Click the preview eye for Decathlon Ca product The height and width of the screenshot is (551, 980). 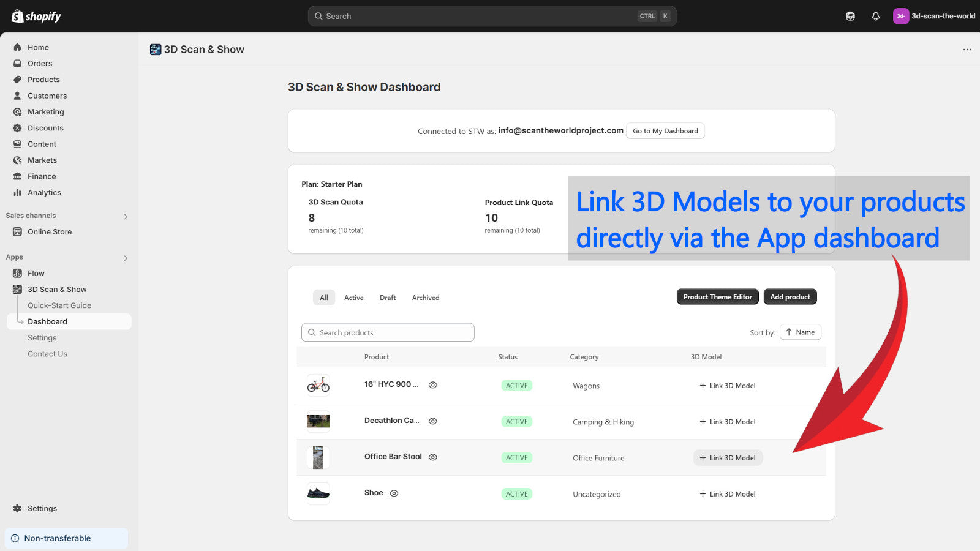tap(432, 421)
